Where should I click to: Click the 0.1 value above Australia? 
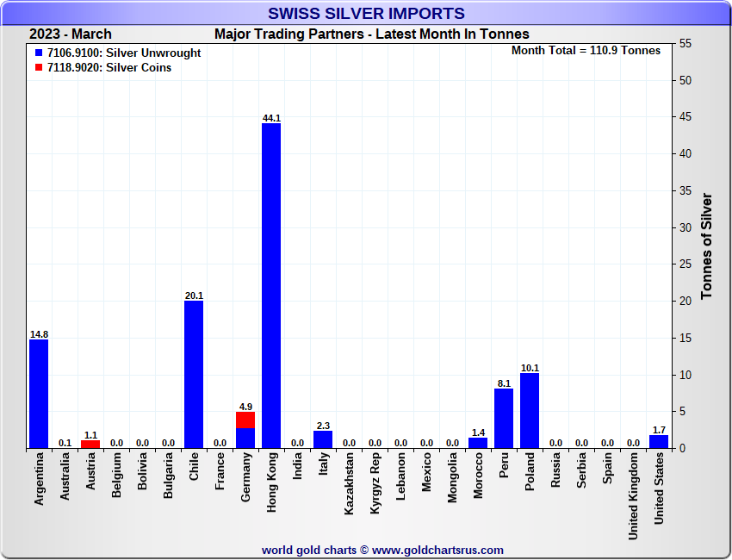65,443
